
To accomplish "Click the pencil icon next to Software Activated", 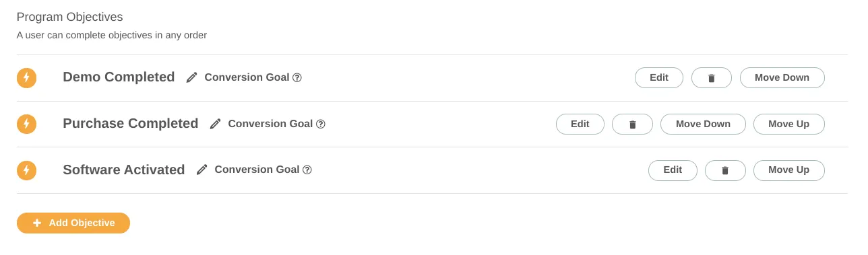I will (x=202, y=170).
